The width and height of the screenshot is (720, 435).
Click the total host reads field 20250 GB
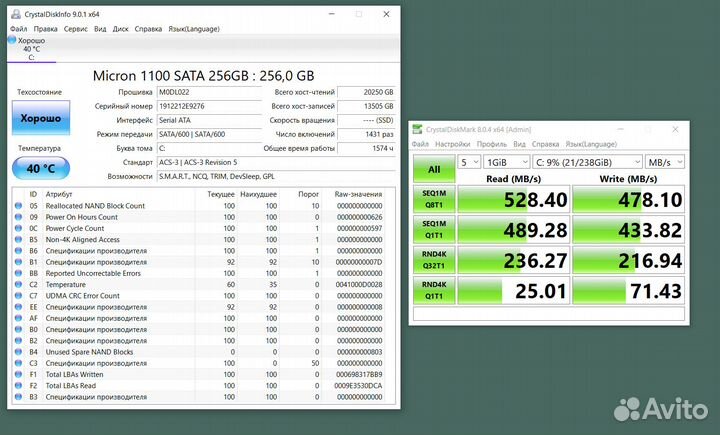pyautogui.click(x=366, y=92)
